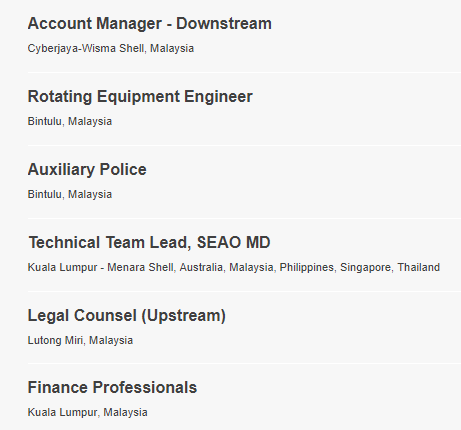The width and height of the screenshot is (461, 430).
Task: Open the Finance Professionals job title
Action: (x=112, y=388)
